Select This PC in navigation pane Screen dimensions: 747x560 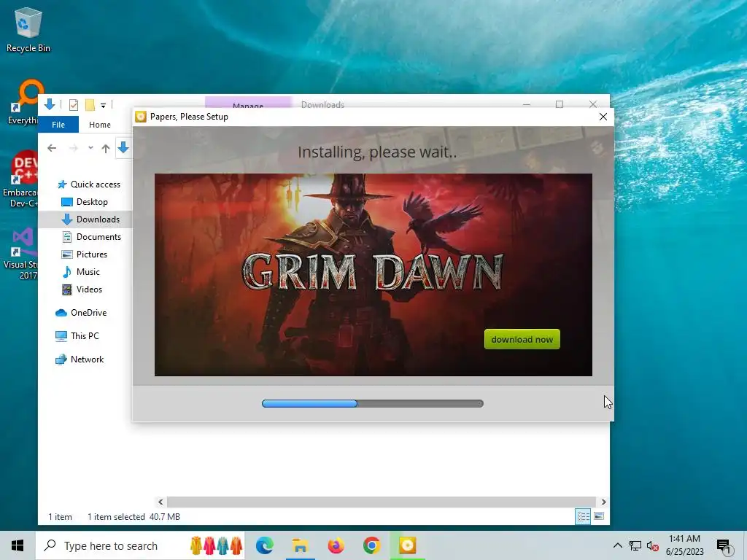click(85, 336)
